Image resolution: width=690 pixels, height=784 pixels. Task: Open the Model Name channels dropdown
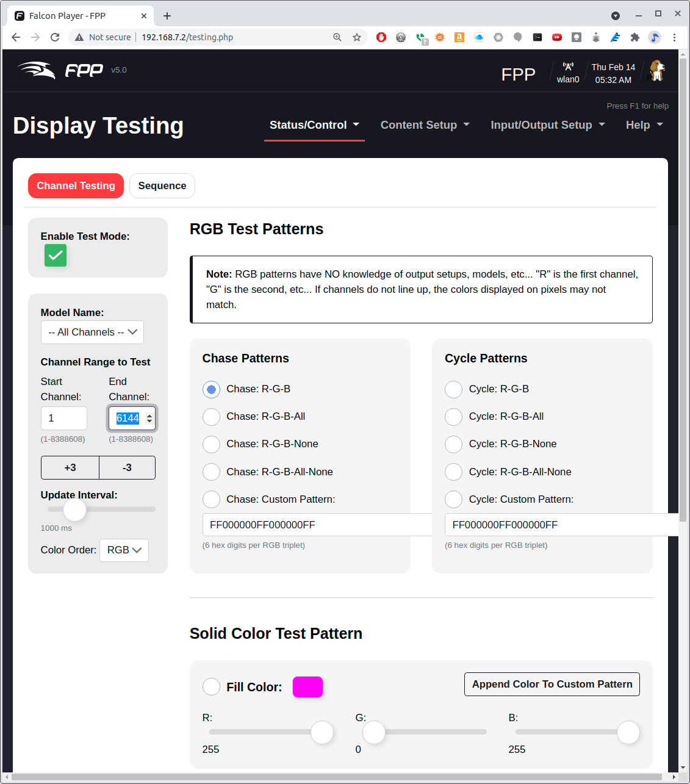point(92,332)
